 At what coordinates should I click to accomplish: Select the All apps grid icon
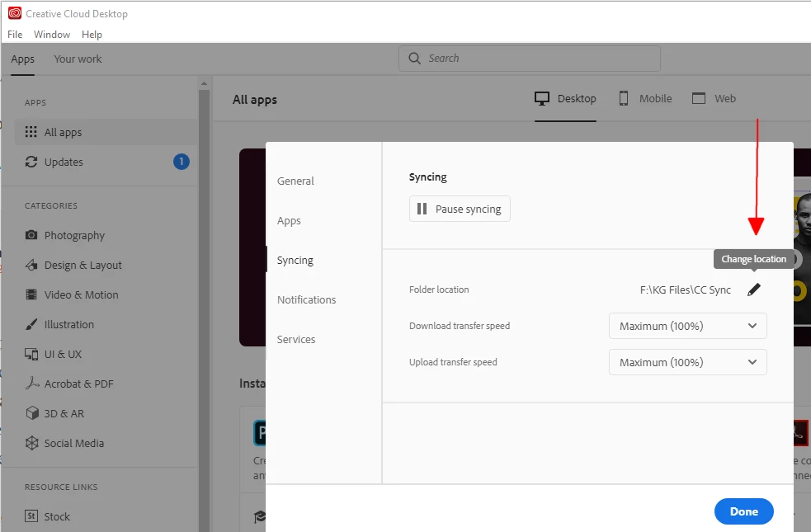pyautogui.click(x=31, y=132)
